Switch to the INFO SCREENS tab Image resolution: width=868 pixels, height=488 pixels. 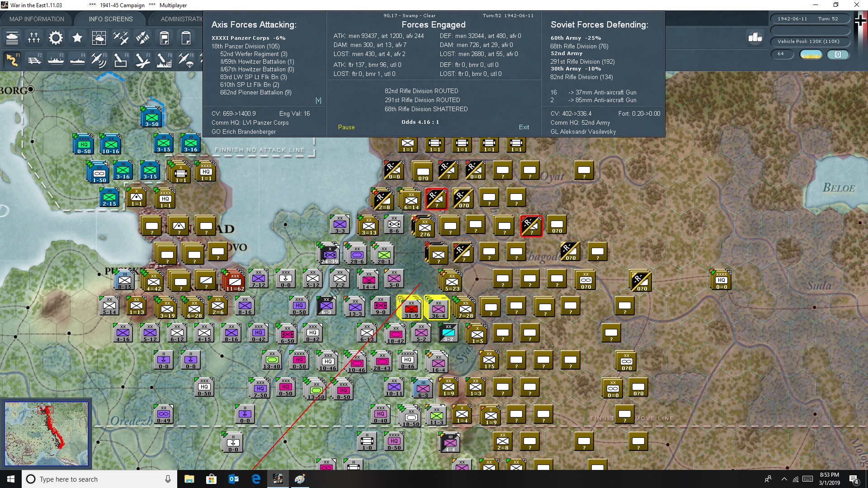[111, 19]
